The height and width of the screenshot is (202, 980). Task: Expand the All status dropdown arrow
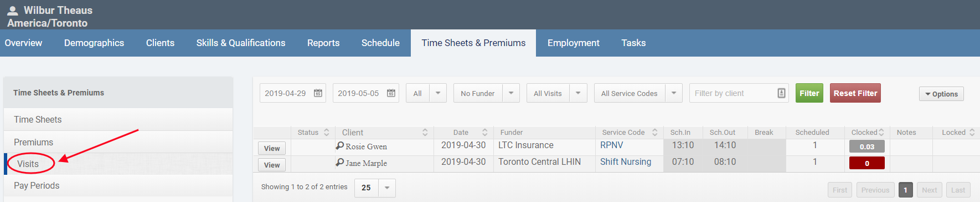click(438, 93)
